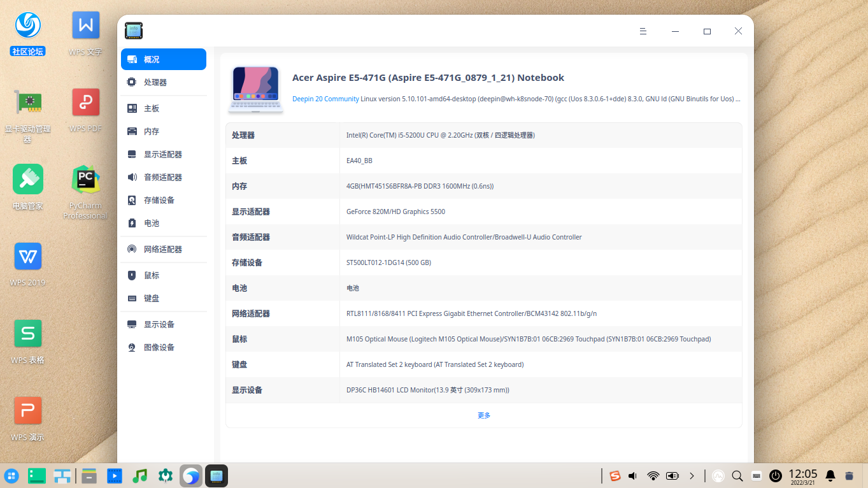868x488 pixels.
Task: Open the Deepin 20 Community link
Action: [x=325, y=99]
